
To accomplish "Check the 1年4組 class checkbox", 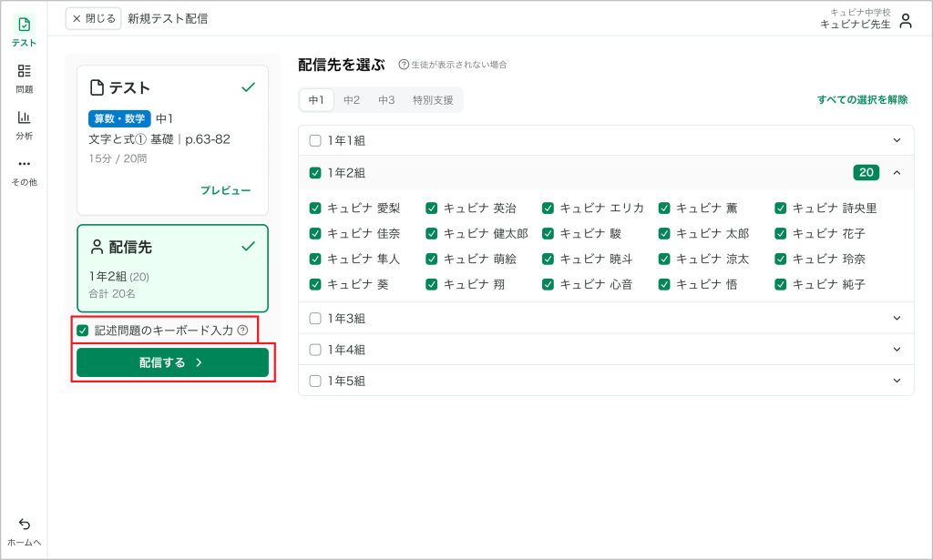I will point(315,350).
